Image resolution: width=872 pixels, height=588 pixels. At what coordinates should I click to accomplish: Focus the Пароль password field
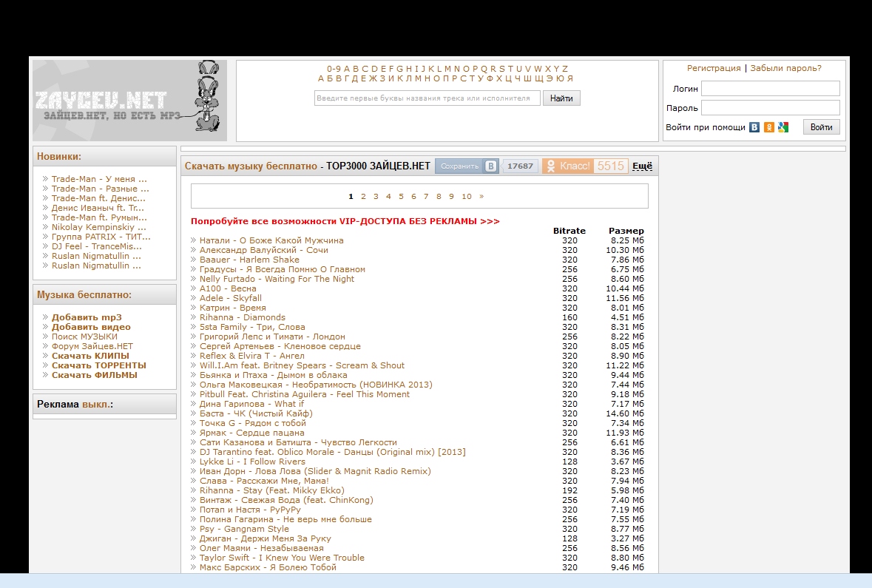pyautogui.click(x=770, y=108)
